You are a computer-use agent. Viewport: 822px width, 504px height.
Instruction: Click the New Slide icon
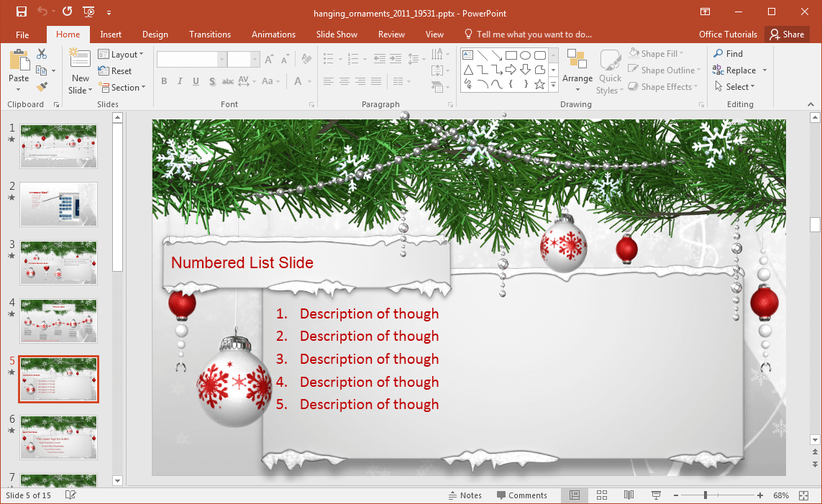click(x=80, y=59)
